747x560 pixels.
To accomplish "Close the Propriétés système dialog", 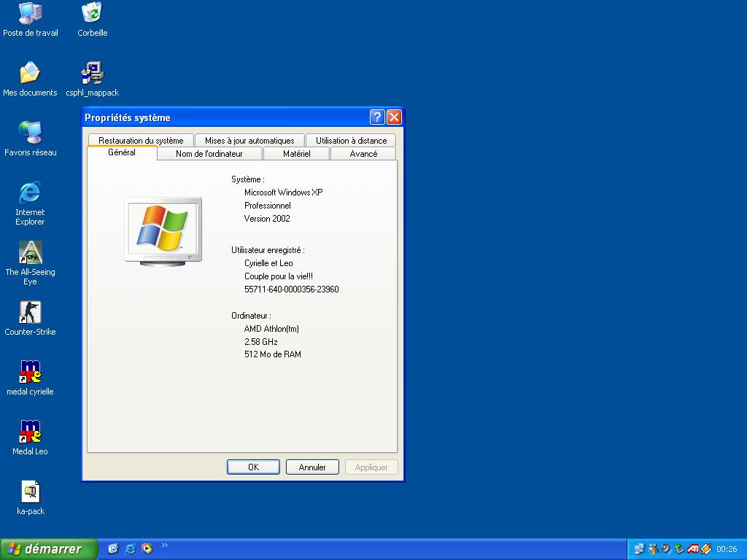I will click(x=394, y=117).
